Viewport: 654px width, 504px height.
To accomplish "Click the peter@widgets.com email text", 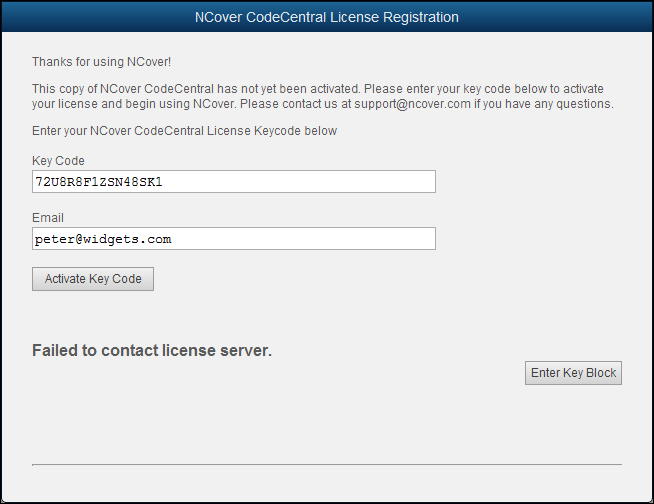I will pos(103,240).
